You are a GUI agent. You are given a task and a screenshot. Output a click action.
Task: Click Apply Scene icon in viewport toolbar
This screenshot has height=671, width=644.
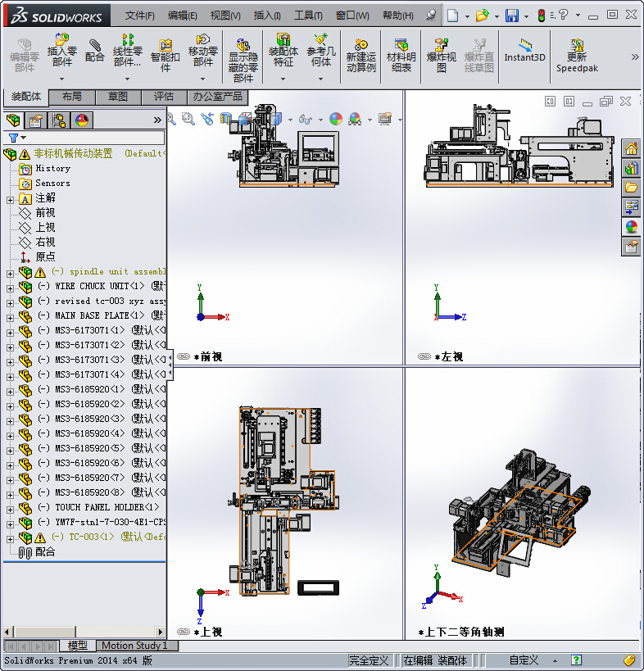355,119
